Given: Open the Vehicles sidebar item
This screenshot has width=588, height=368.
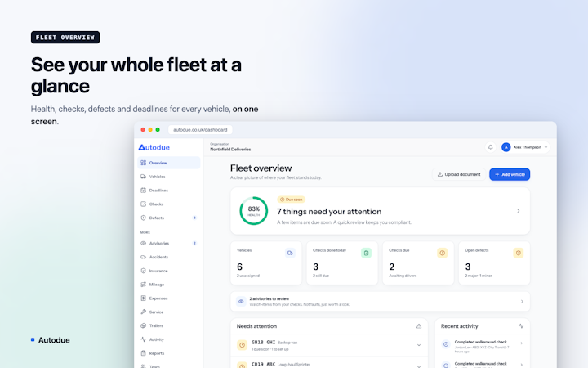Looking at the screenshot, I should click(169, 177).
